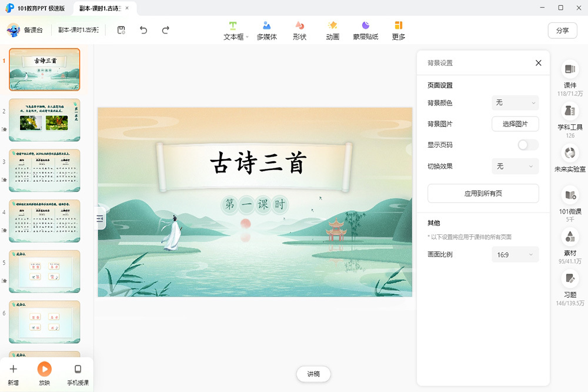Screen dimensions: 588x392
Task: Expand the 背景颜色 dropdown
Action: [515, 103]
